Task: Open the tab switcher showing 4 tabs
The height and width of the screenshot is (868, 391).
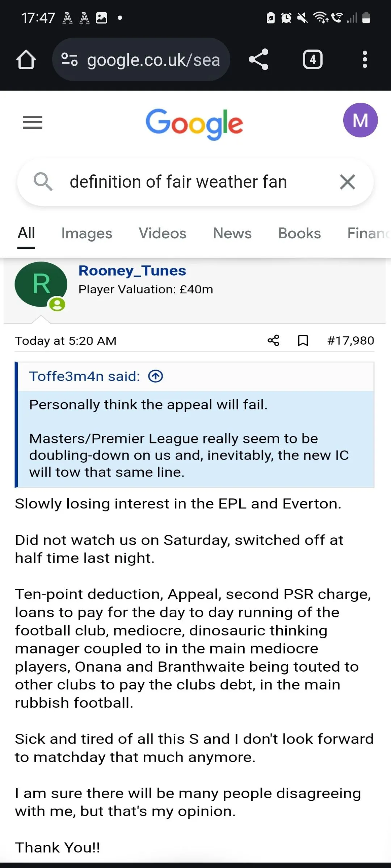Action: [x=312, y=60]
